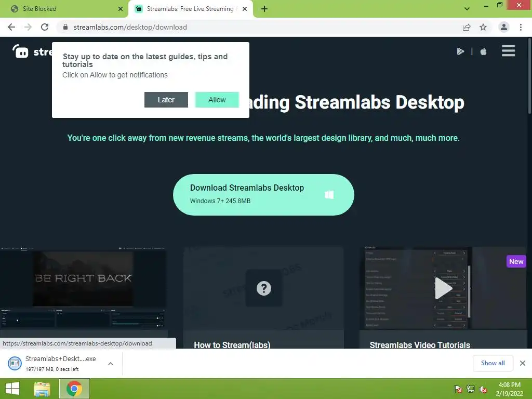This screenshot has height=399, width=532.
Task: Click the Chrome taskbar icon
Action: tap(74, 389)
